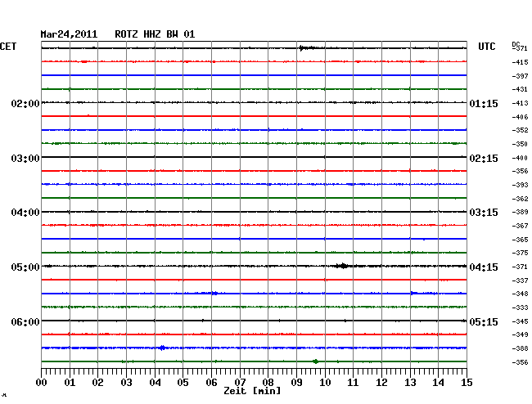Click the DC value "-349"
The width and height of the screenshot is (532, 404).
pos(520,334)
